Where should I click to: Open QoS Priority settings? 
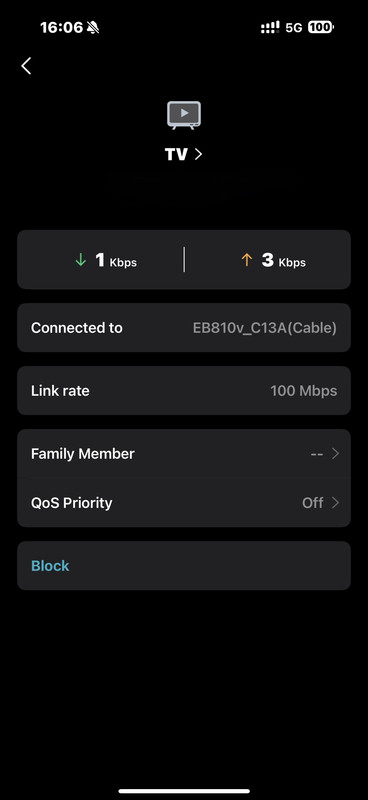(x=184, y=503)
